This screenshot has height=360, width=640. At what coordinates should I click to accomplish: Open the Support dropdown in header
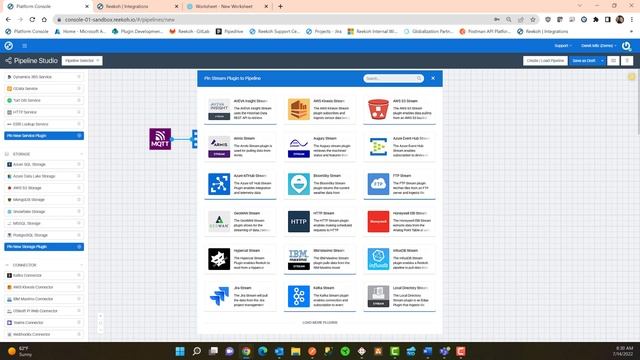563,46
